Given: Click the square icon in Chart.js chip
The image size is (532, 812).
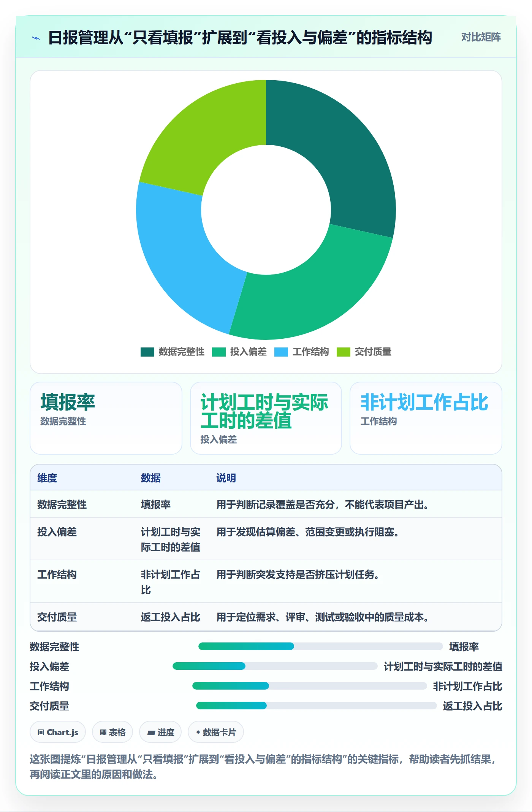Looking at the screenshot, I should [41, 733].
